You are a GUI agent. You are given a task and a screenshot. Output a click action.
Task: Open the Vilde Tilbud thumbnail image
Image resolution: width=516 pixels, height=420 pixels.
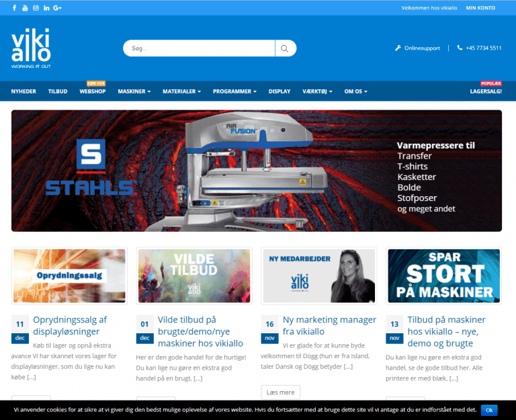click(194, 276)
